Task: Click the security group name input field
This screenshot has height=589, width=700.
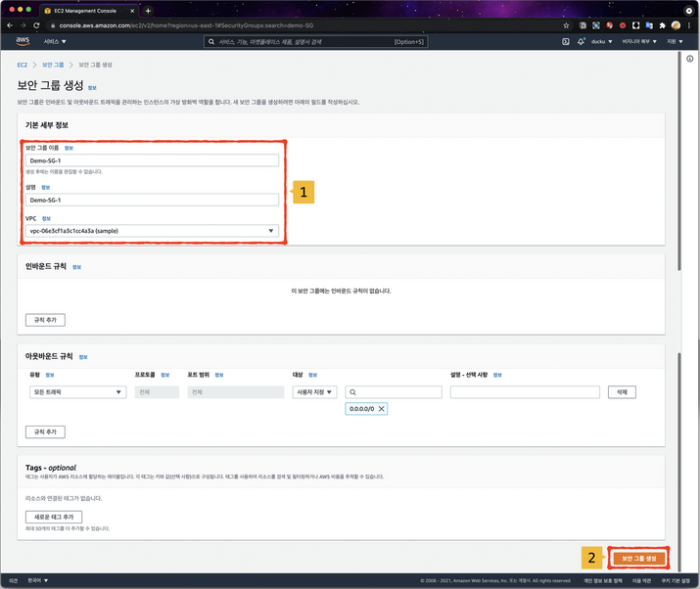Action: [153, 159]
